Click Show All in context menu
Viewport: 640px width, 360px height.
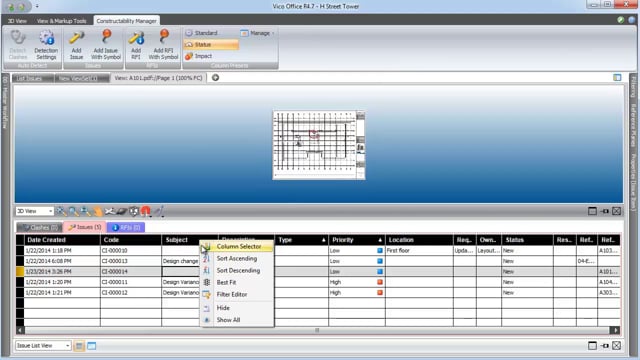coord(237,320)
